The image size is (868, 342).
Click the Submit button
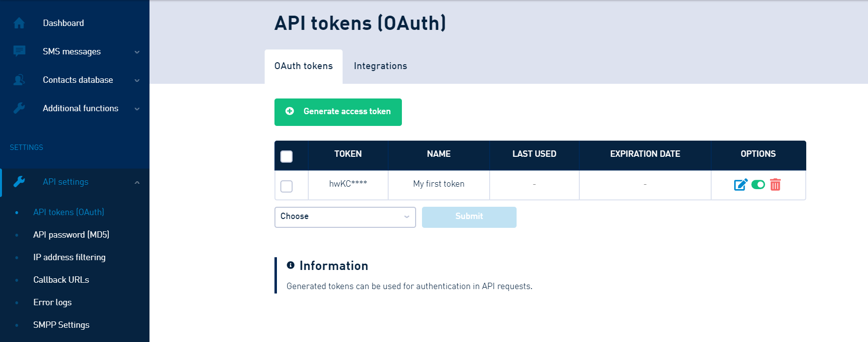pos(469,217)
